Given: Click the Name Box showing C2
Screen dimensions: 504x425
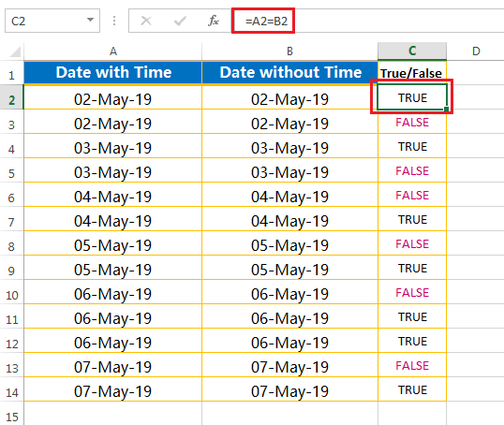Looking at the screenshot, I should pyautogui.click(x=52, y=21).
